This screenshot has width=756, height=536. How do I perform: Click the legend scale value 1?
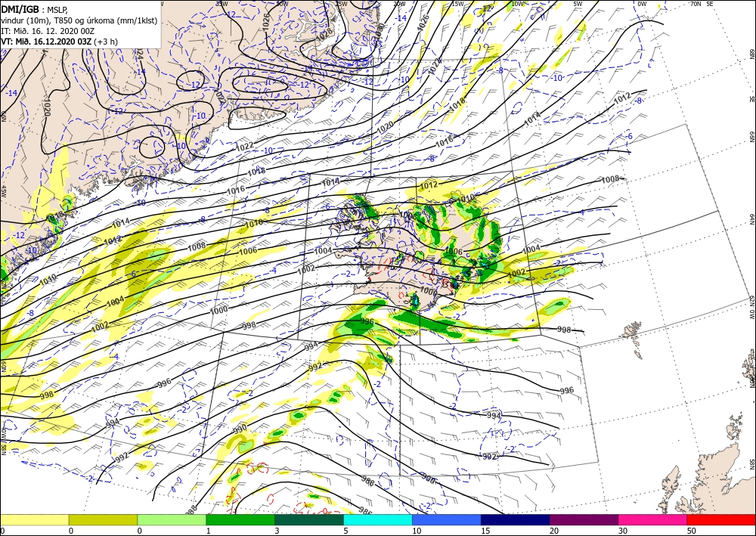coord(209,531)
